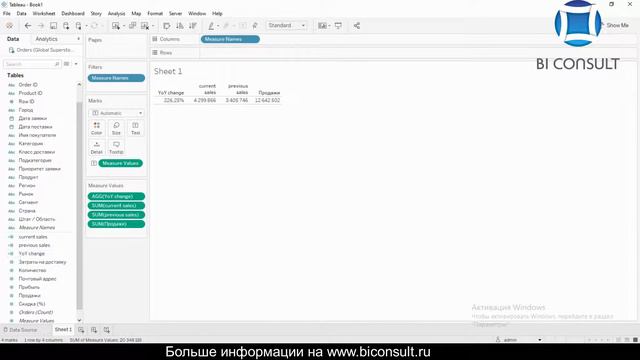
Task: Click the Sort descending icon
Action: (x=193, y=26)
